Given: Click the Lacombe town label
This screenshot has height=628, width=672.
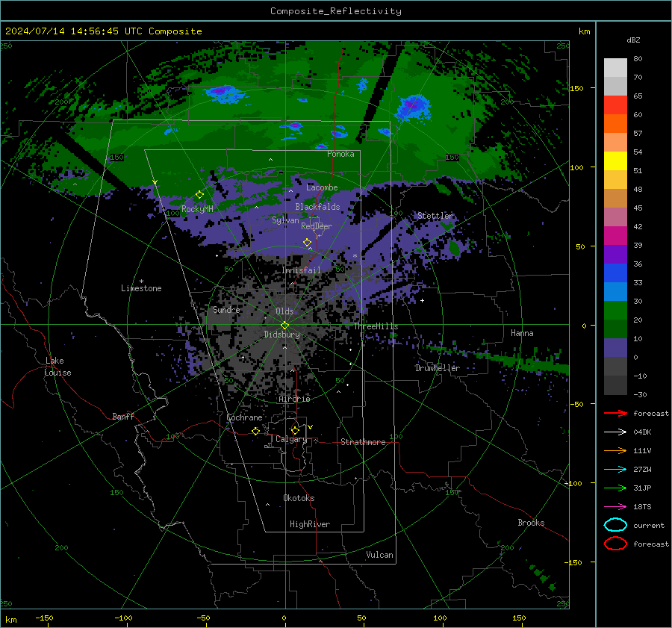Looking at the screenshot, I should coord(322,187).
